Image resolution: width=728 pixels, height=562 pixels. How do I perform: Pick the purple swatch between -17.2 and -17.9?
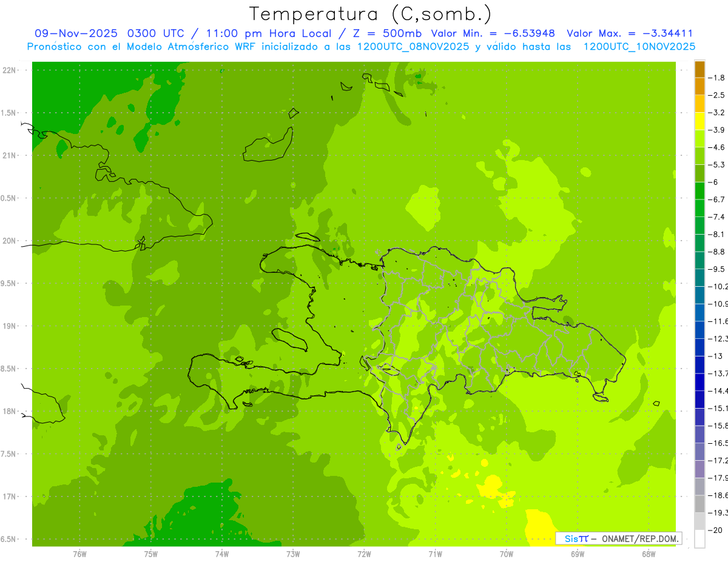[x=699, y=469]
